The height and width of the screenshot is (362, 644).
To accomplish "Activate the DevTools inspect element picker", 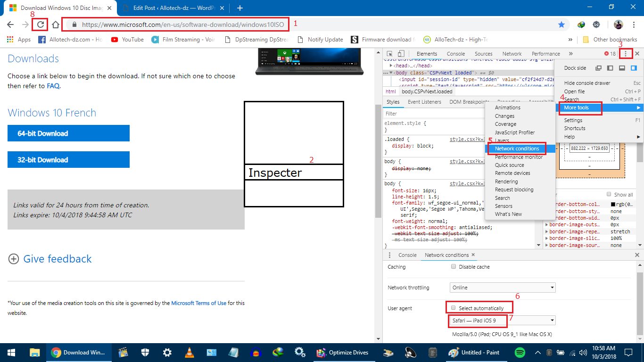I will pos(390,54).
